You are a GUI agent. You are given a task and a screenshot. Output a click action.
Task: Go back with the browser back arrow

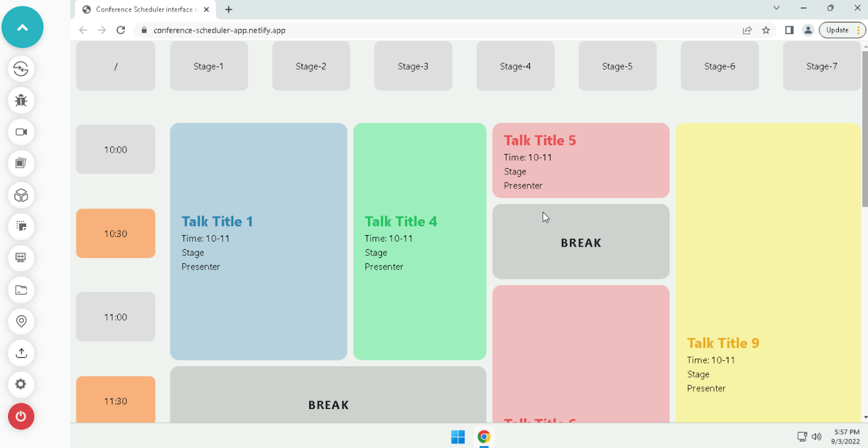pyautogui.click(x=83, y=30)
